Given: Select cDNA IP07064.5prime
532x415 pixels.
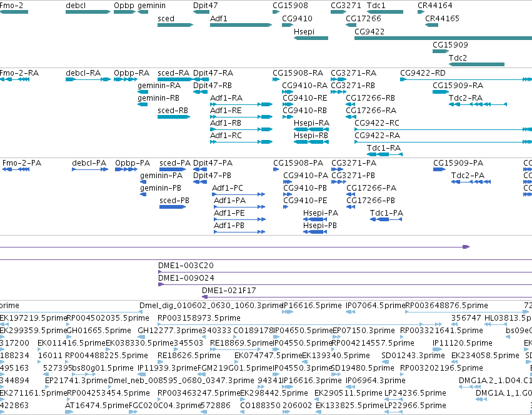Looking at the screenshot, I should (x=376, y=306).
